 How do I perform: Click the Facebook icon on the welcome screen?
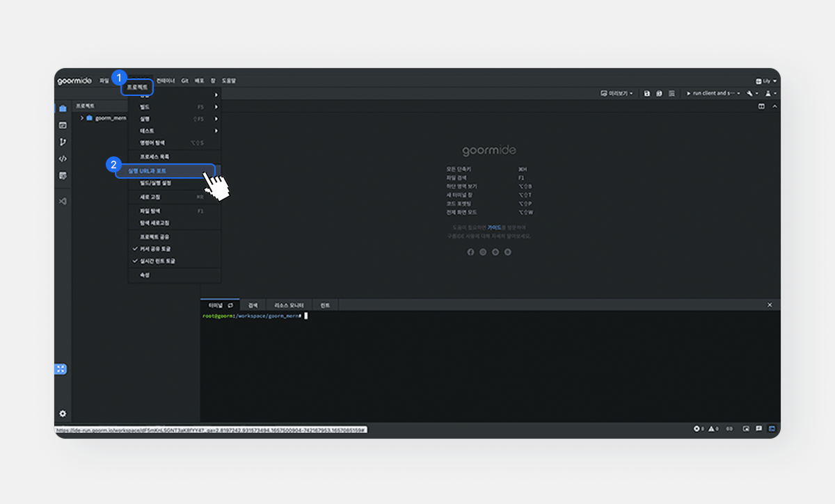471,252
